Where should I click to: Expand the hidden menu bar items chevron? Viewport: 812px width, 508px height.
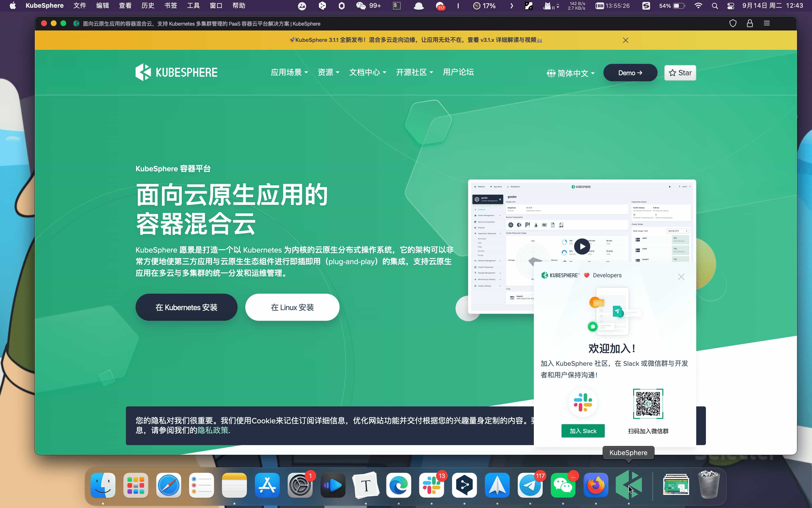(x=511, y=6)
